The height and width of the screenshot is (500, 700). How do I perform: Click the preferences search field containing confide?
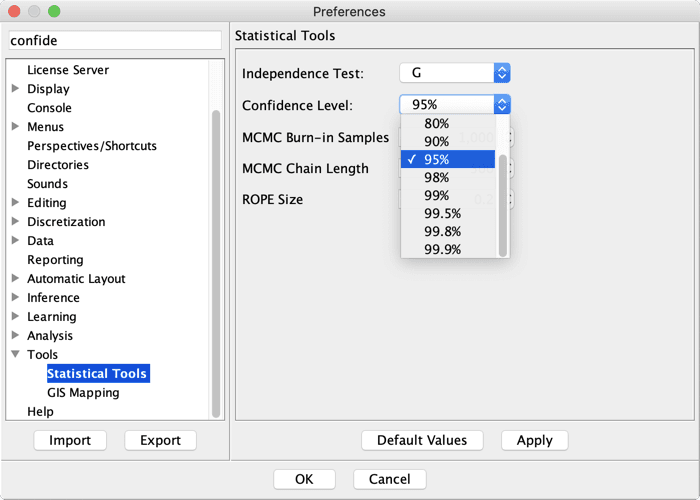[115, 40]
